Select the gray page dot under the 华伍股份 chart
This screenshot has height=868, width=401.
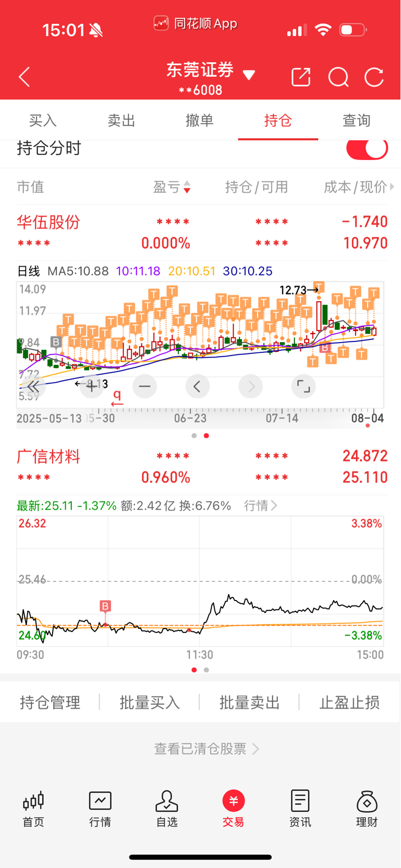(x=194, y=435)
